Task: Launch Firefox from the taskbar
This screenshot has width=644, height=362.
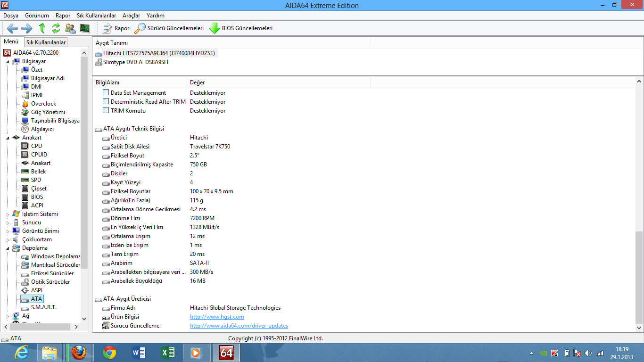Action: (x=79, y=352)
